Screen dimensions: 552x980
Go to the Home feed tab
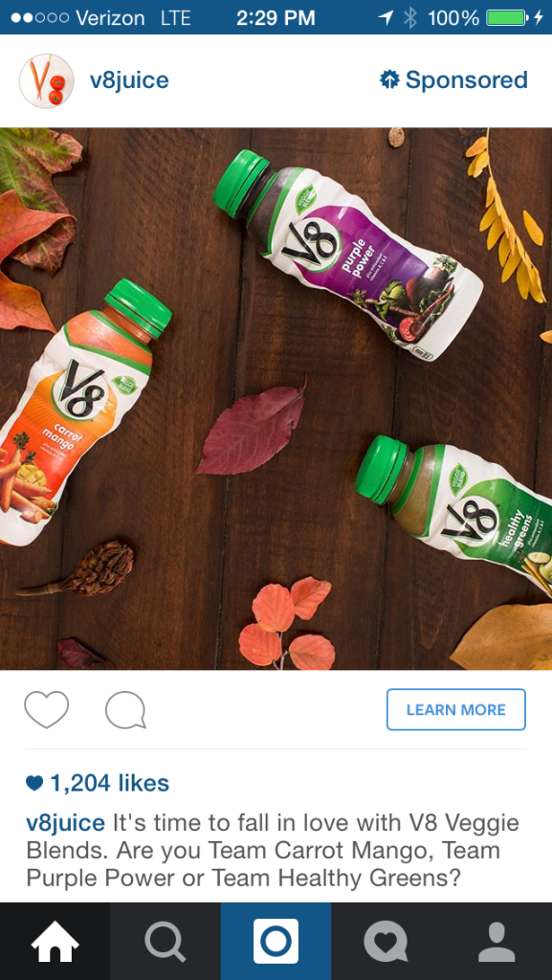[x=55, y=942]
